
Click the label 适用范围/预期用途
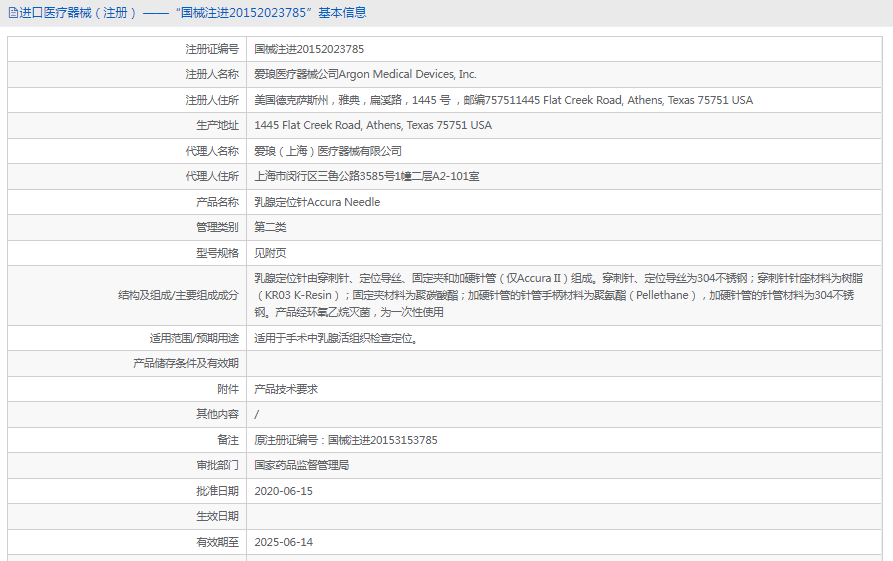pos(194,338)
